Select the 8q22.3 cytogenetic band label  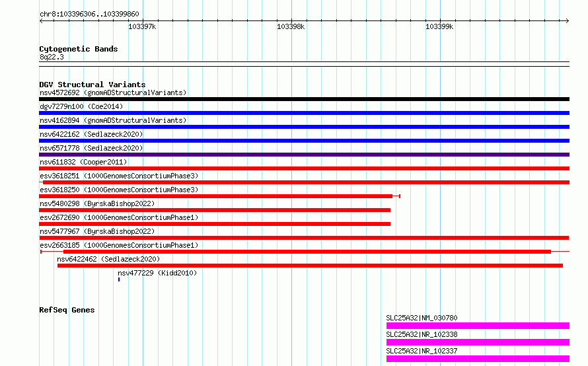pos(52,57)
